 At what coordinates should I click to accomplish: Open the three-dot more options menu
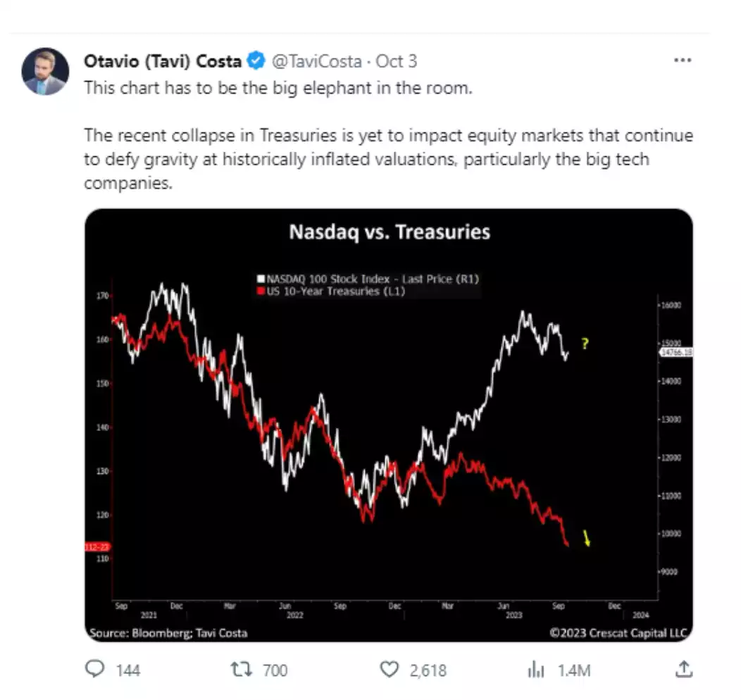683,61
